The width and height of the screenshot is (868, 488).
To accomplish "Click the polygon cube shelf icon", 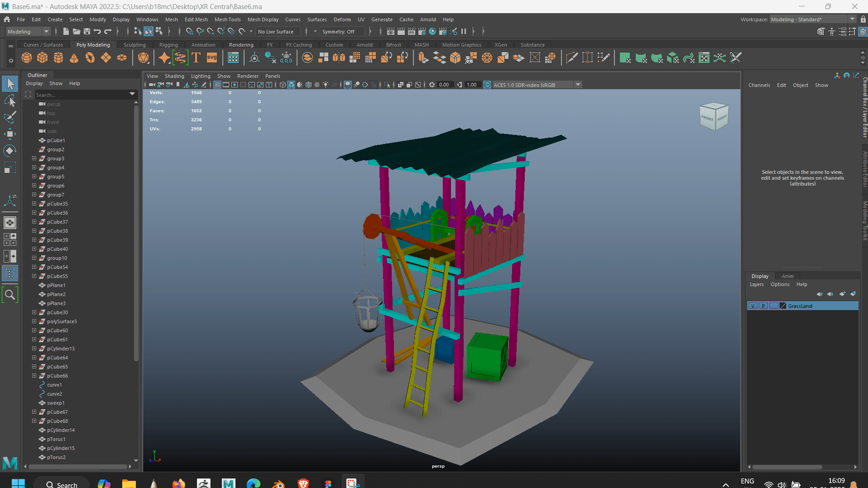I will point(43,58).
